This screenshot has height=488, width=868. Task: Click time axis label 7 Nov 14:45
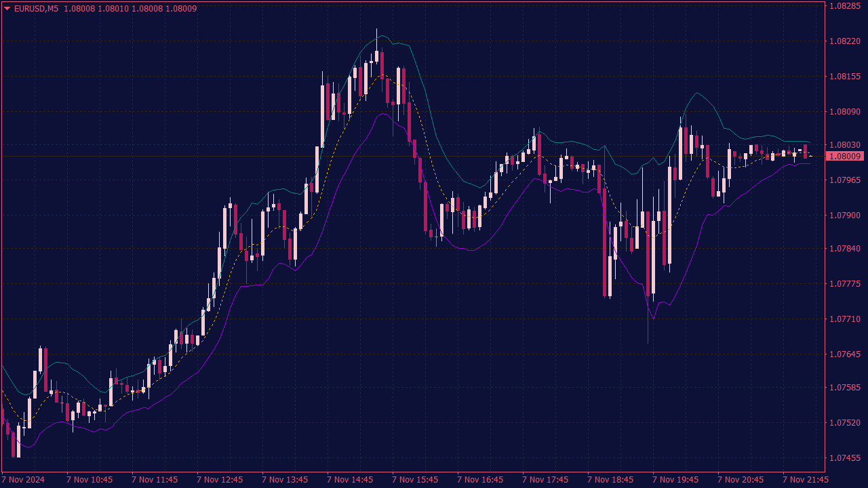(x=350, y=480)
